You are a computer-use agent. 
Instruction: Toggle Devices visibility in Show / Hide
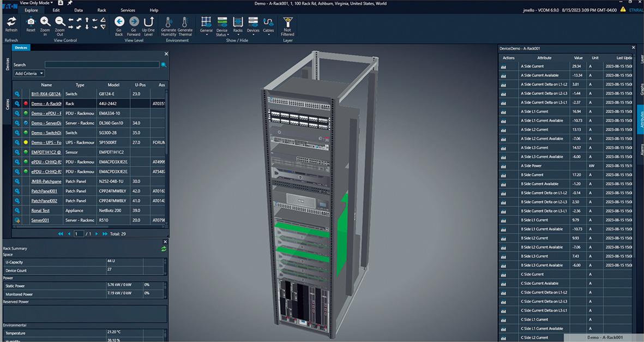[x=253, y=25]
